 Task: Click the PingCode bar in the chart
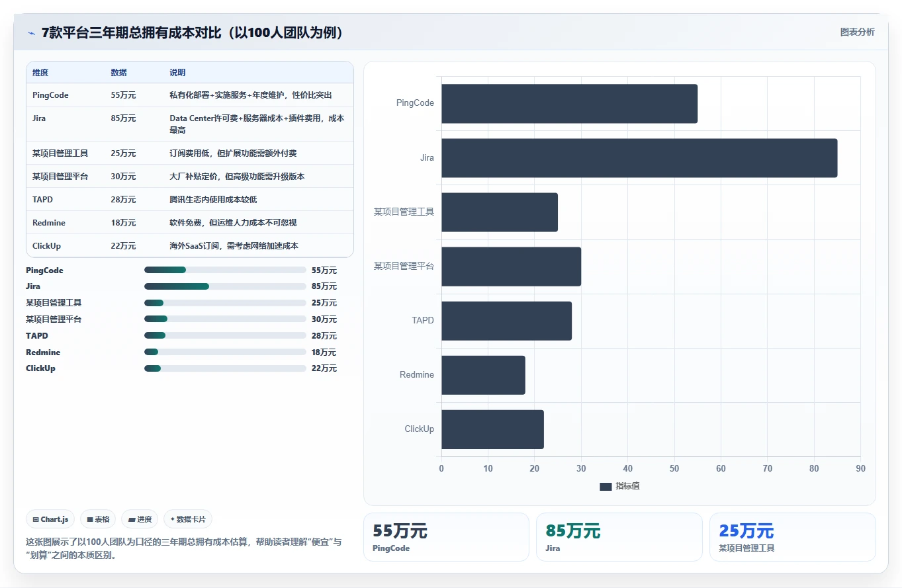coord(569,103)
